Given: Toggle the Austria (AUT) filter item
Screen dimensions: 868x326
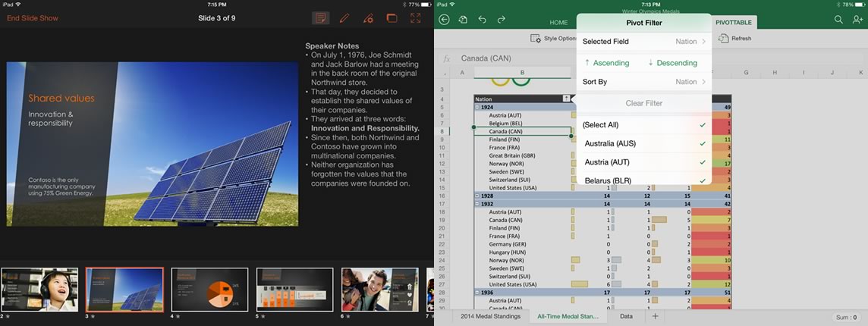Looking at the screenshot, I should pos(644,163).
